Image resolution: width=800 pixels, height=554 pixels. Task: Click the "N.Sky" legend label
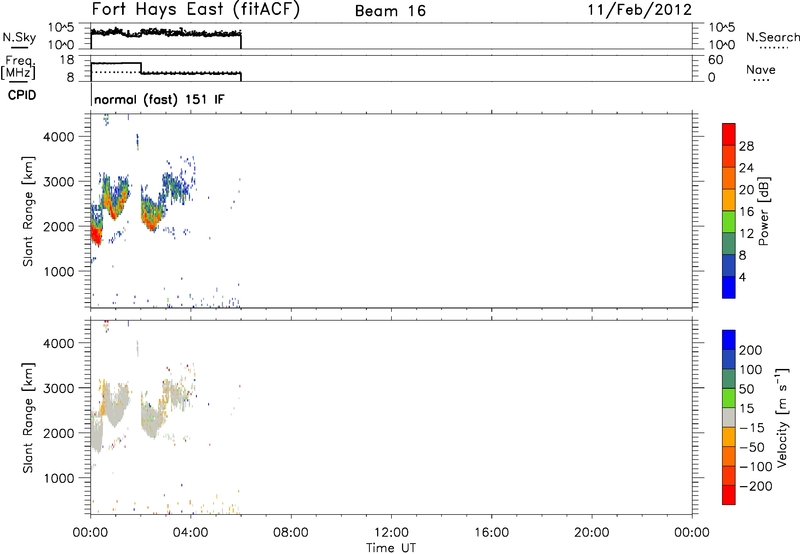click(x=19, y=37)
